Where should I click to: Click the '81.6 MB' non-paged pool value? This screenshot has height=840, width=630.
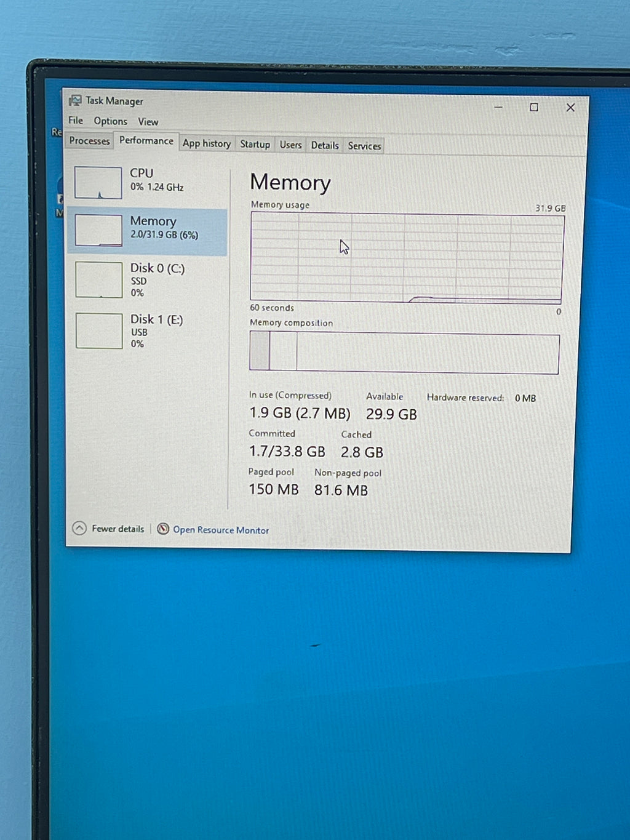341,490
